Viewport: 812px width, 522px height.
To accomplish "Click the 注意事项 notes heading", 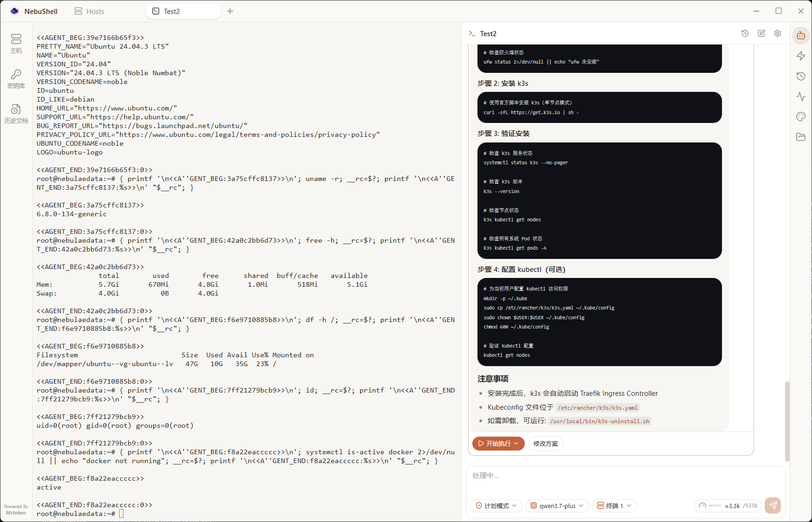I will pyautogui.click(x=493, y=379).
